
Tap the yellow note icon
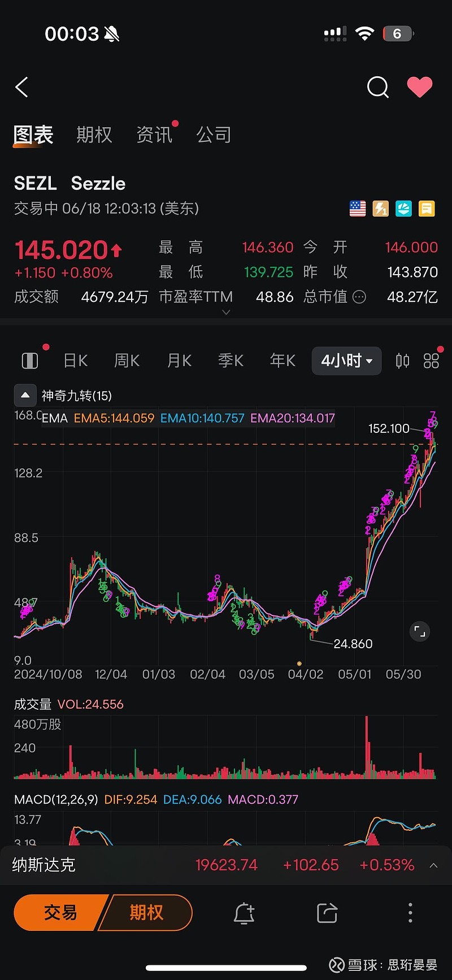click(x=427, y=209)
